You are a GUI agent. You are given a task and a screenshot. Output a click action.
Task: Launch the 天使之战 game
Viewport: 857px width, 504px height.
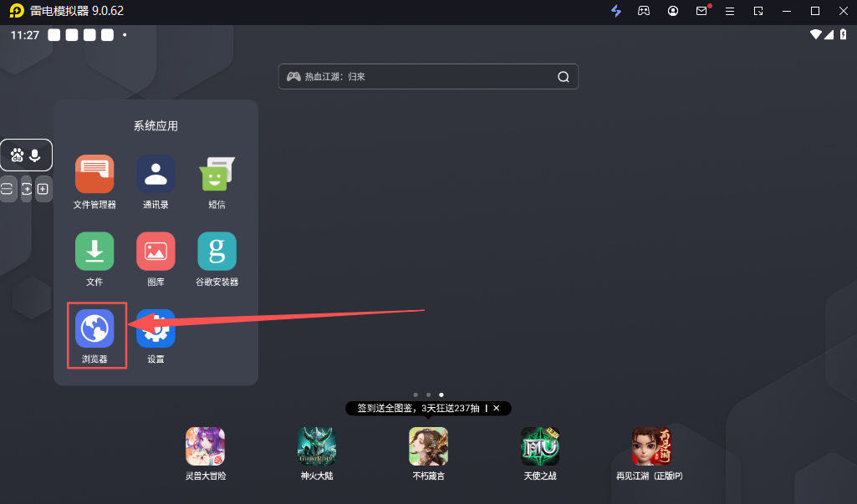(540, 446)
